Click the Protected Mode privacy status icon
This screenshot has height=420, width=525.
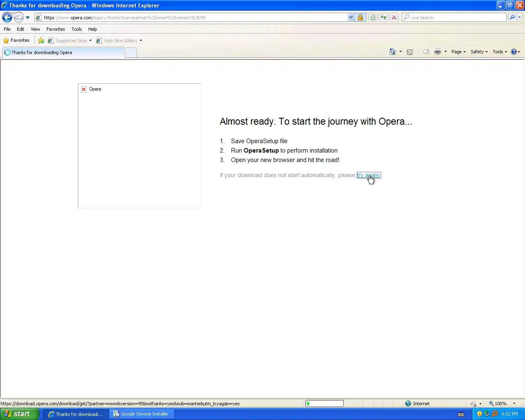coord(473,404)
